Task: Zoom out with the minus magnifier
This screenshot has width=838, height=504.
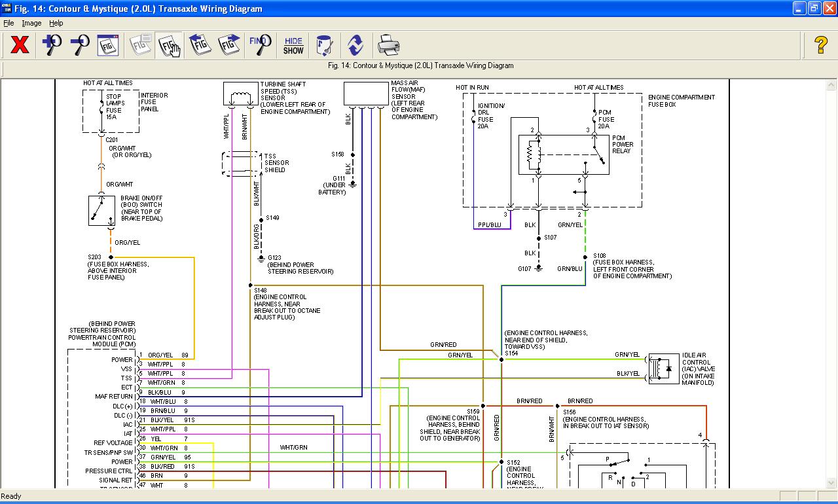Action: (x=80, y=45)
